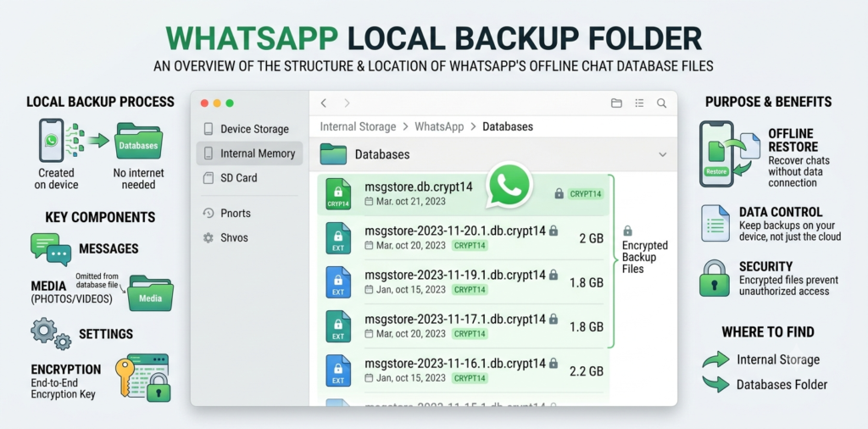This screenshot has height=429, width=868.
Task: Click the blue EXT icon of msgstore-2023-11-19.1 file
Action: tap(338, 282)
